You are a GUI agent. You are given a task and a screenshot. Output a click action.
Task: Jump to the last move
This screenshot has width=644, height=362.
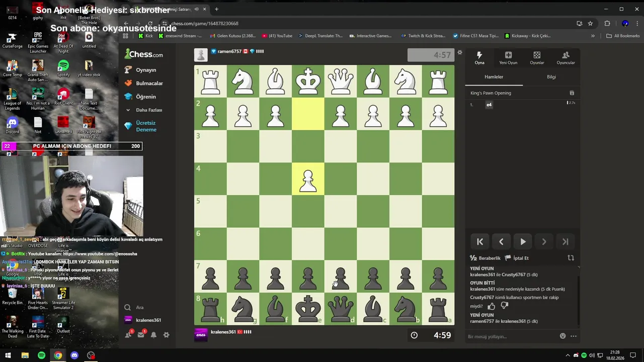coord(565,242)
